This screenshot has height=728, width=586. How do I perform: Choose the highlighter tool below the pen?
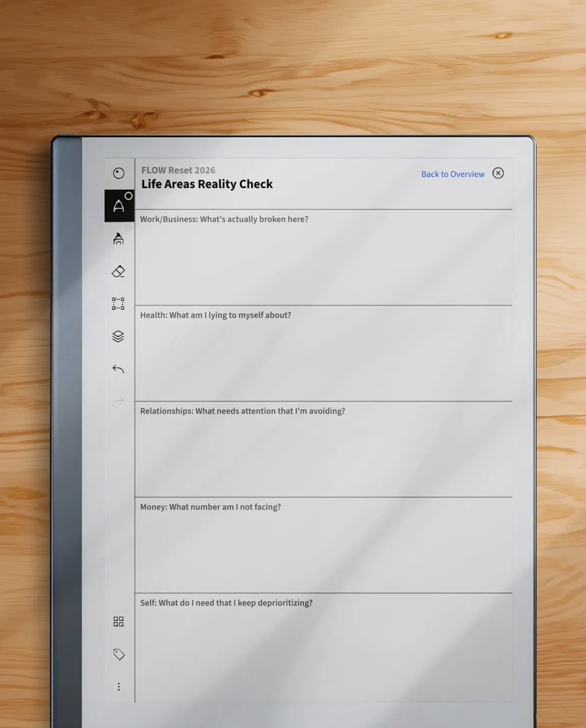pos(119,239)
